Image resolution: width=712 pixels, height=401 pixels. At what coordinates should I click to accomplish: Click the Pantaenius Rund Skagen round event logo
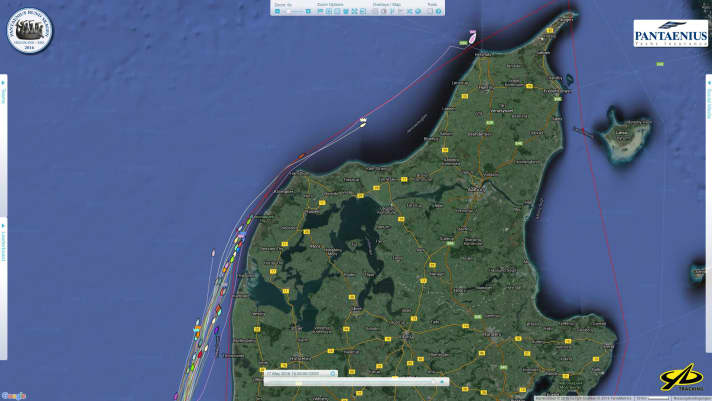(x=29, y=30)
